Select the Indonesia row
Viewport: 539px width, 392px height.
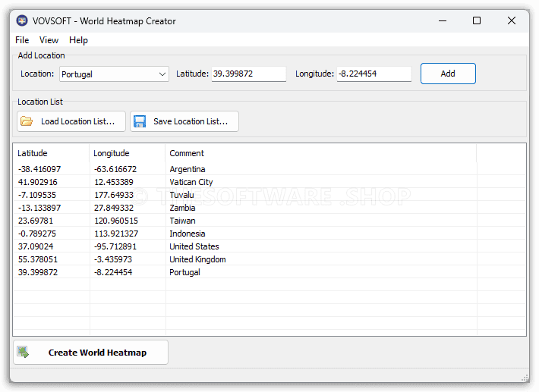tap(269, 234)
